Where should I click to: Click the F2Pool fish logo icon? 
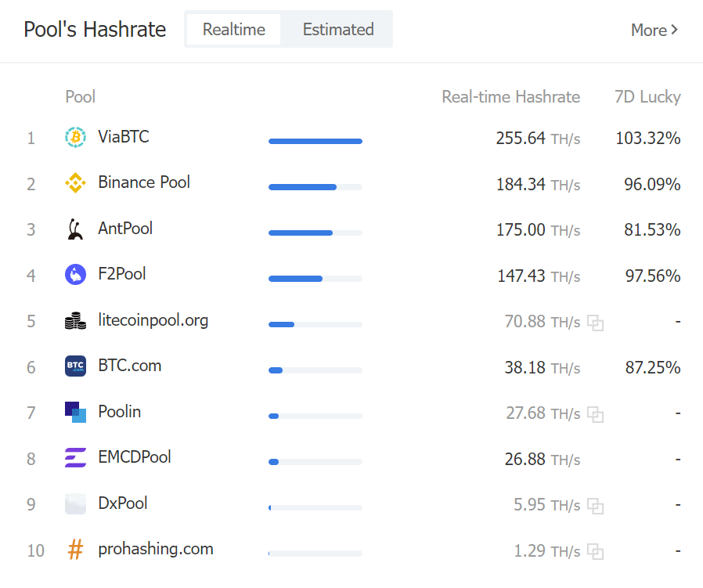click(x=75, y=275)
